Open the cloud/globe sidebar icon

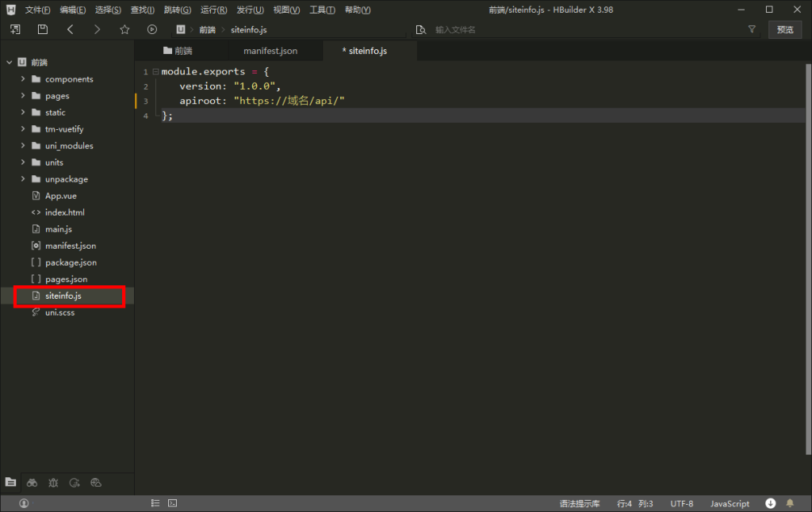pyautogui.click(x=96, y=483)
